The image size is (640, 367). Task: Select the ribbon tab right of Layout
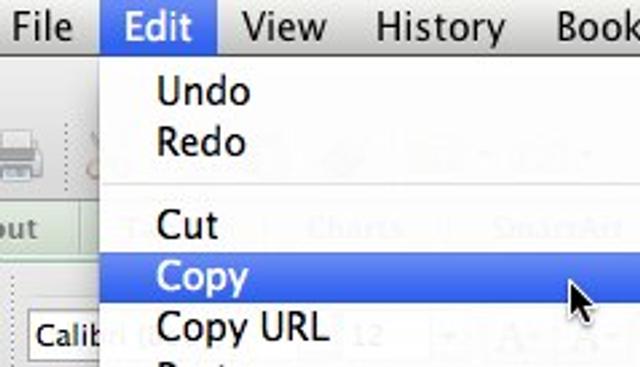(91, 229)
